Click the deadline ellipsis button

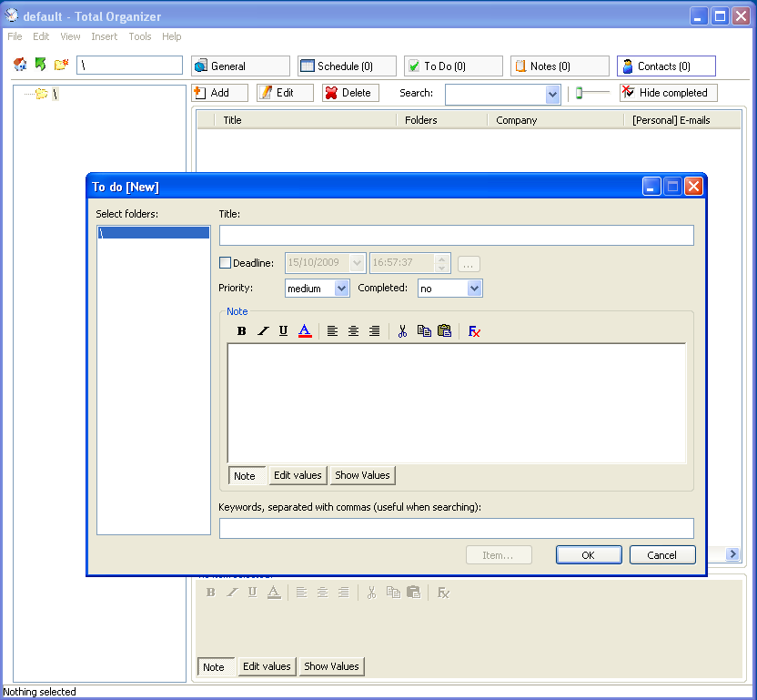(x=469, y=264)
